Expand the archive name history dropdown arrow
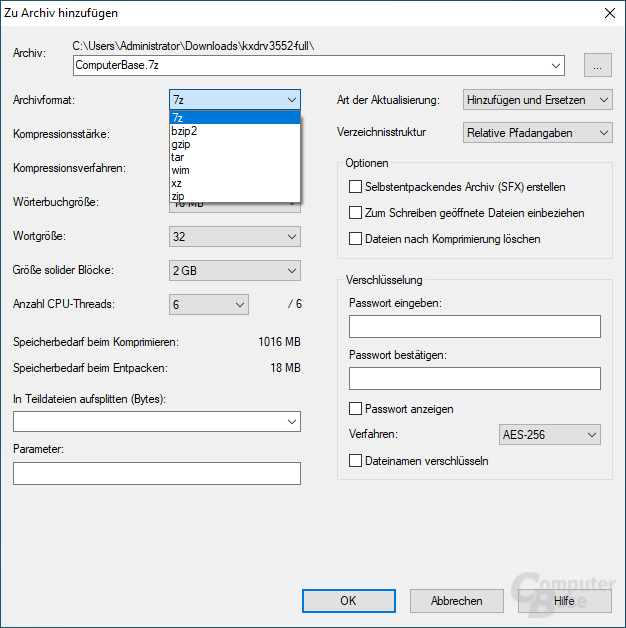 [556, 65]
